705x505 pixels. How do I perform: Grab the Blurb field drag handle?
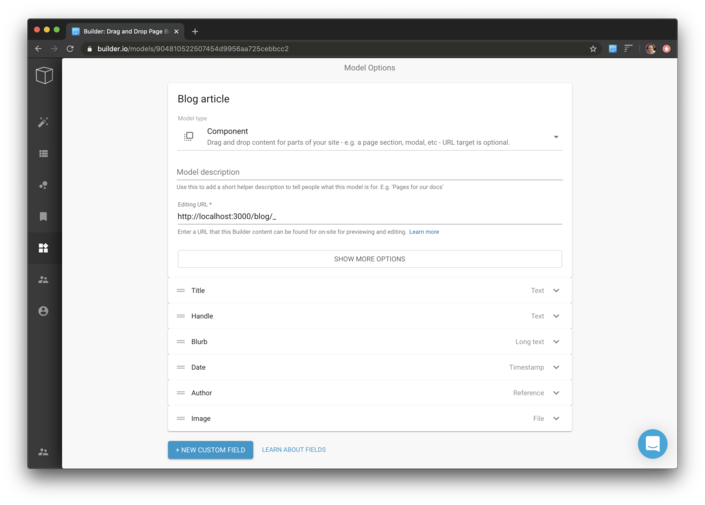(x=181, y=342)
